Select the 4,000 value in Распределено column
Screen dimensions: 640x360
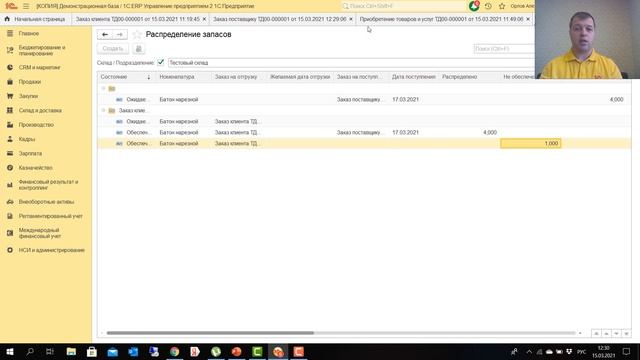tap(490, 132)
